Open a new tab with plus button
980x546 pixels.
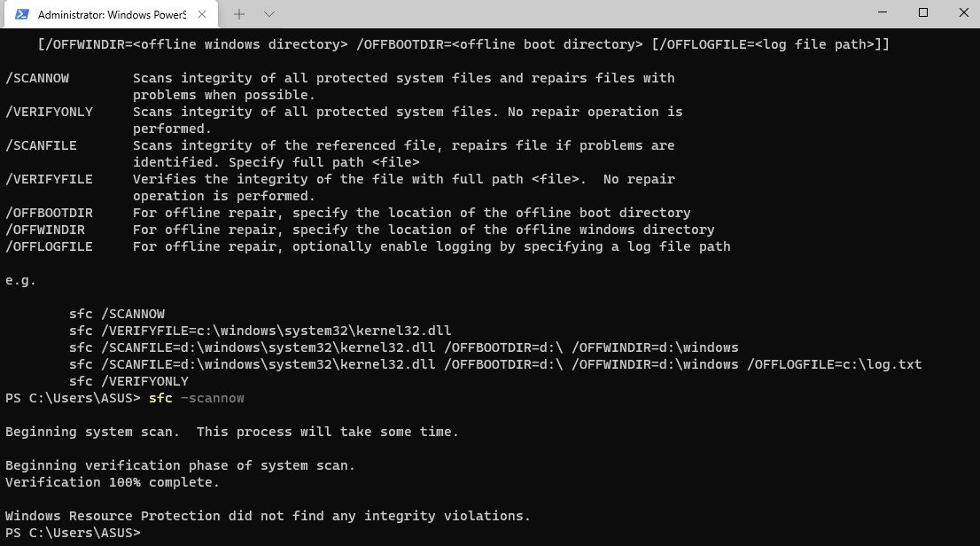[239, 14]
